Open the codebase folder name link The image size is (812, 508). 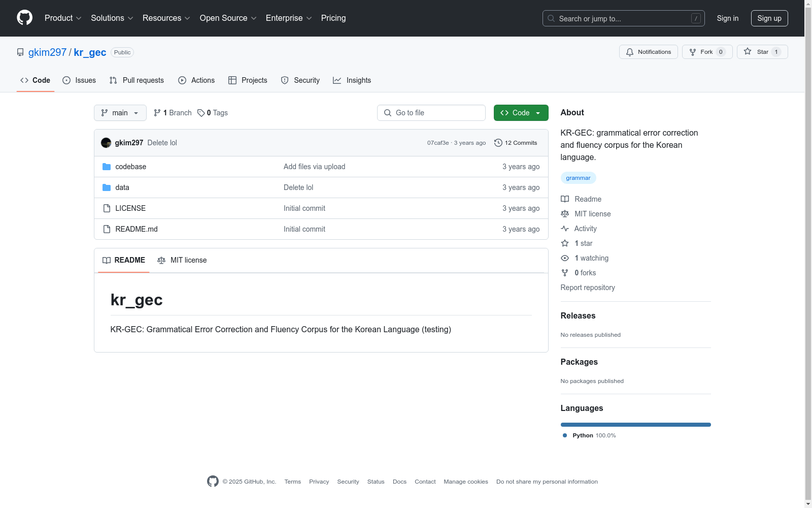pyautogui.click(x=131, y=167)
